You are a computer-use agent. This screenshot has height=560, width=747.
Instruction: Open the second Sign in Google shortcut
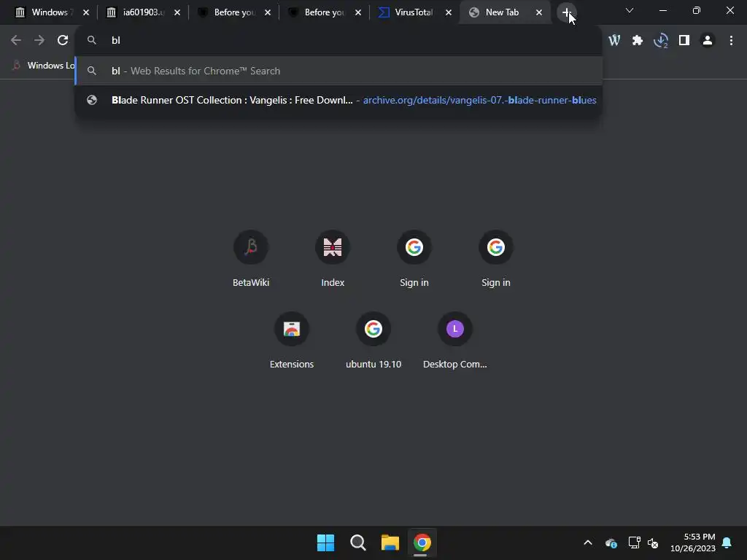(x=496, y=259)
